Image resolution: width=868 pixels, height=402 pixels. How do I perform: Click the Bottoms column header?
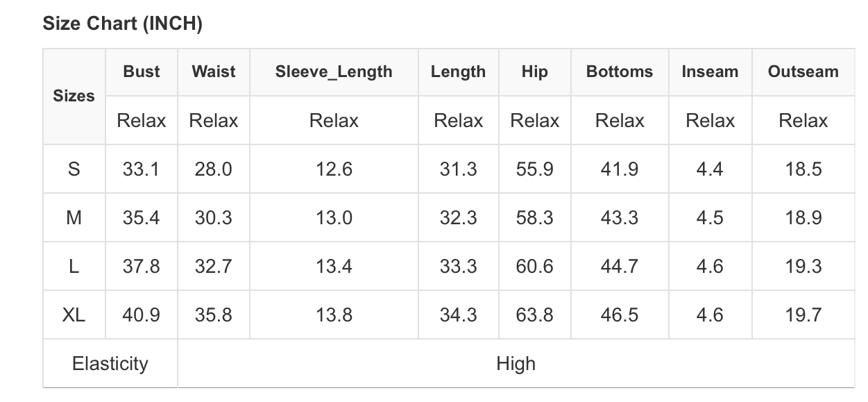click(620, 72)
